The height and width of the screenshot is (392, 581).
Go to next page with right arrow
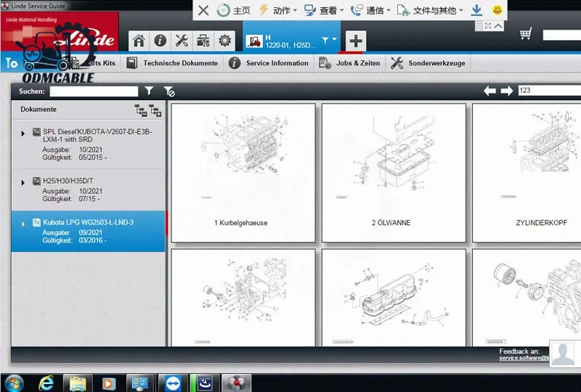click(x=507, y=91)
